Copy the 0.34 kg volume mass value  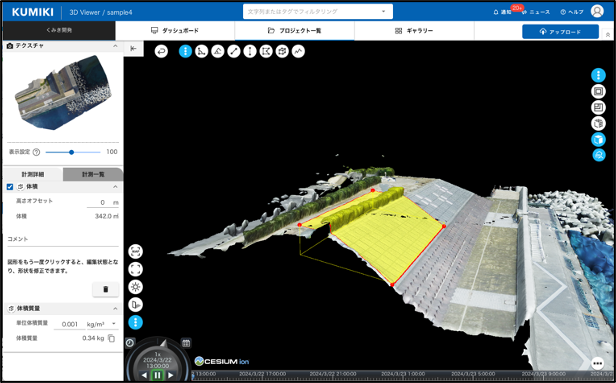point(112,338)
